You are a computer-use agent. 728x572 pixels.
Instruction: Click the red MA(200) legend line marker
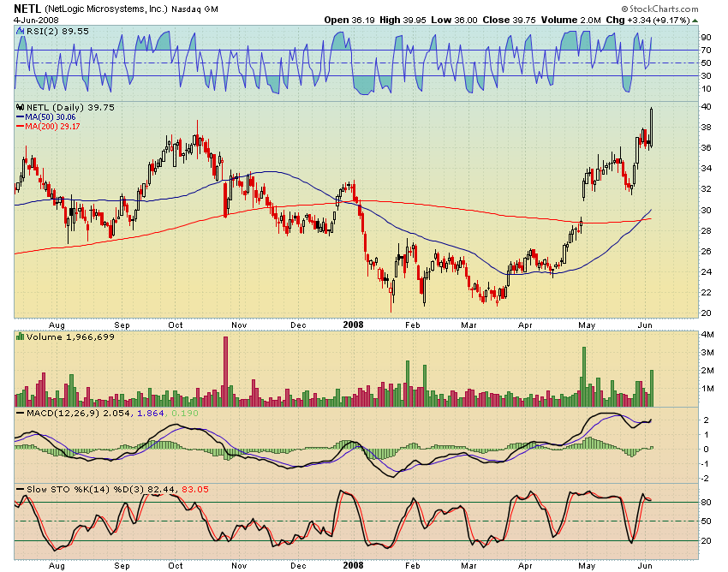20,126
